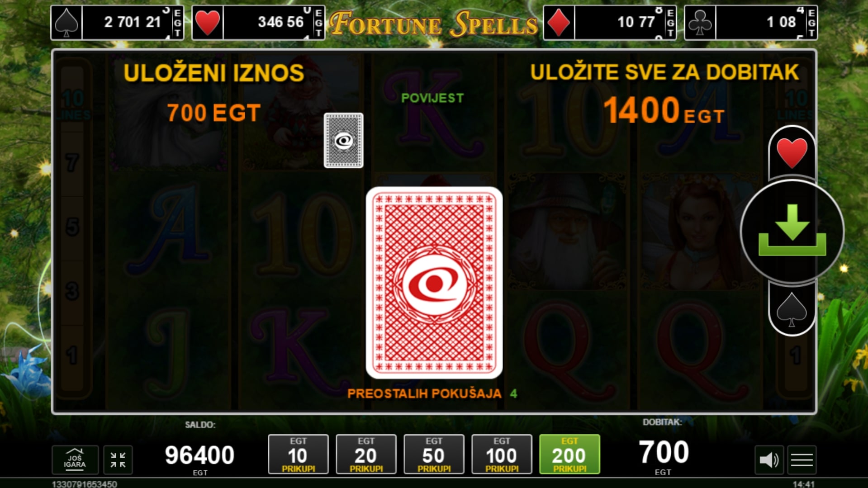Exit fullscreen with the collapse arrows icon

(118, 460)
